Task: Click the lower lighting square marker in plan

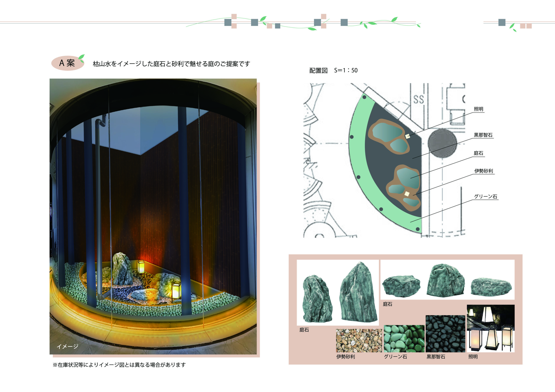Action: point(407,194)
